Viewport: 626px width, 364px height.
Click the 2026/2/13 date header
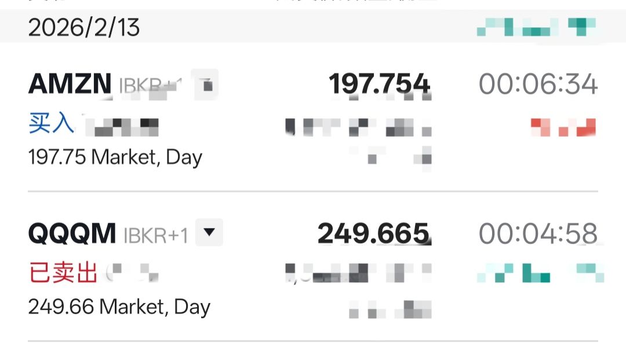(x=84, y=28)
